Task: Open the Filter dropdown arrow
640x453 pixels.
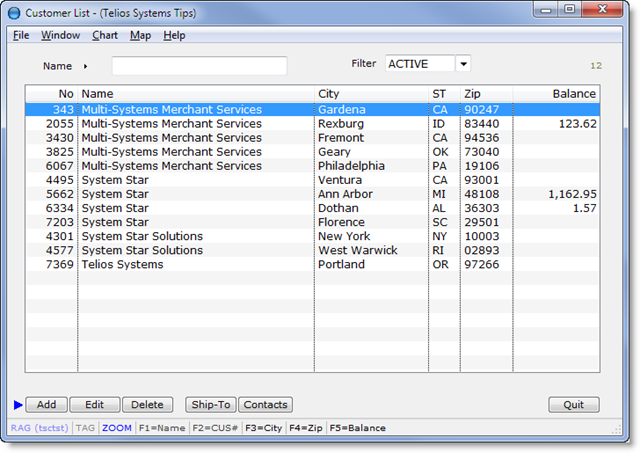Action: (x=463, y=64)
